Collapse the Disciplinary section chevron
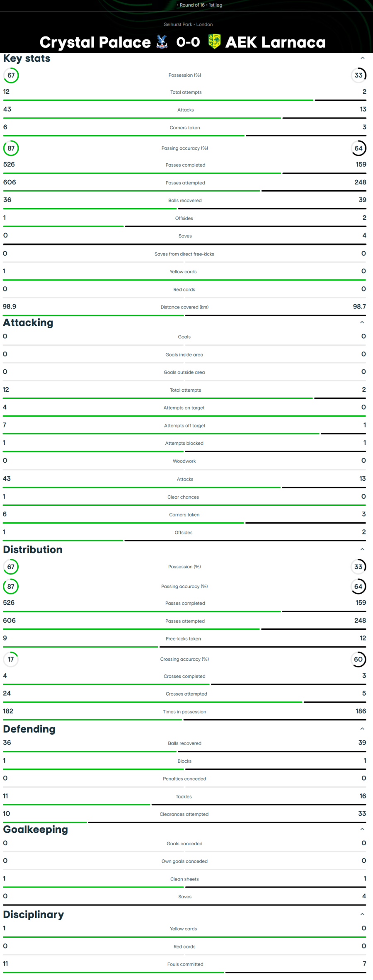The width and height of the screenshot is (373, 980). (362, 914)
